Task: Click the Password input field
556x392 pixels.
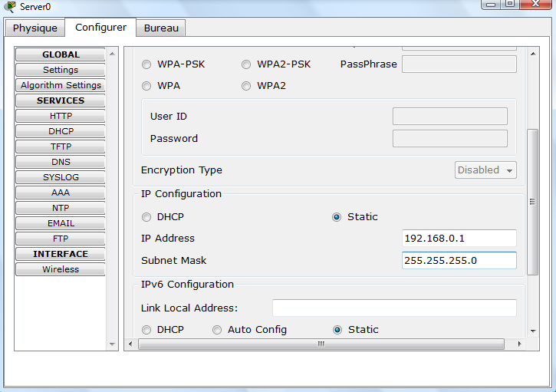Action: 450,138
